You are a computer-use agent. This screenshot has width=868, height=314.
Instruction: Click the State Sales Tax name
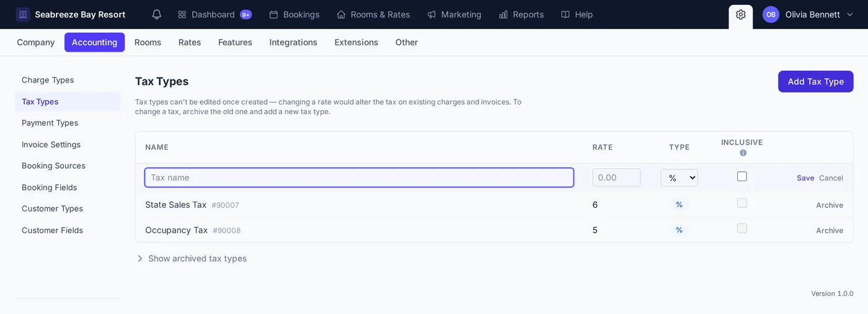pyautogui.click(x=175, y=205)
